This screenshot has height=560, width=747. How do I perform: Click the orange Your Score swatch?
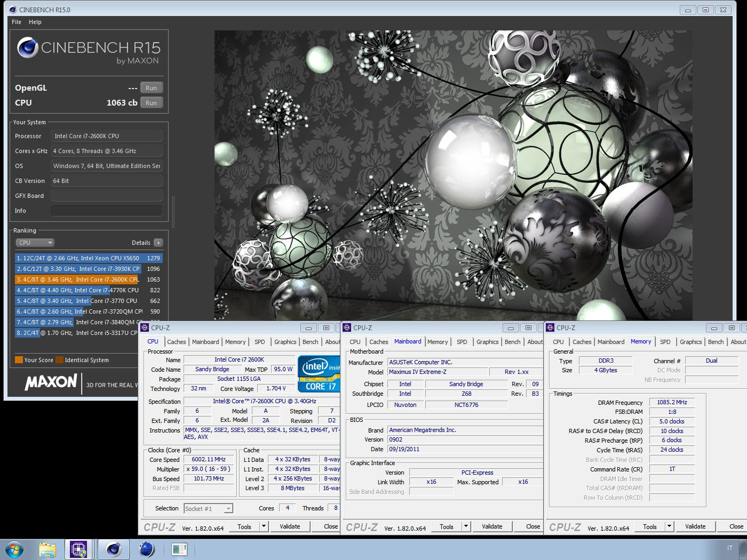tap(19, 360)
